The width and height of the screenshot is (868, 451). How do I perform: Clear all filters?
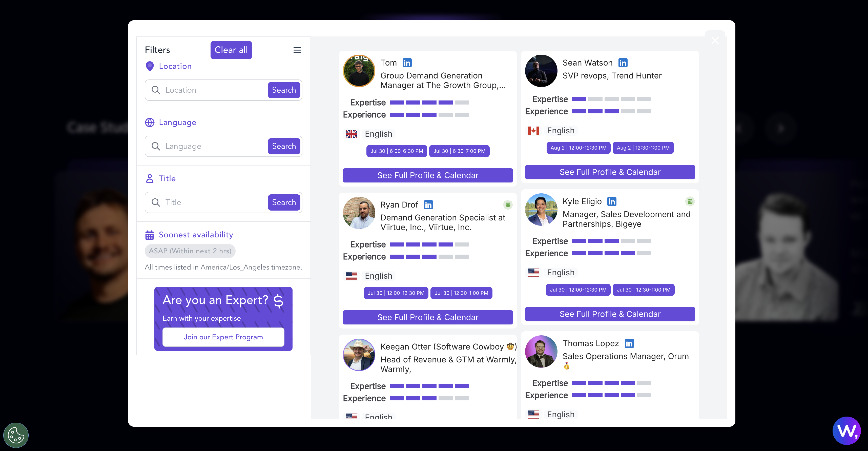point(231,50)
